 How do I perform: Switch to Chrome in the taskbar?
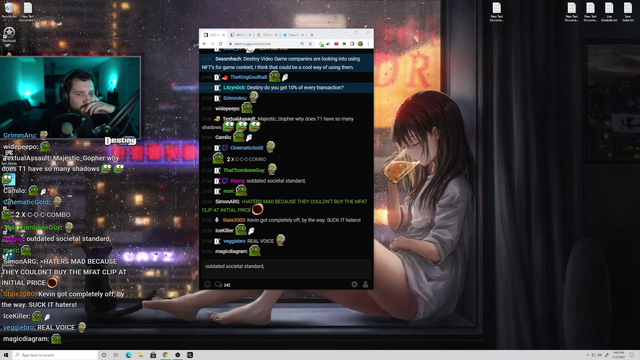click(x=165, y=355)
